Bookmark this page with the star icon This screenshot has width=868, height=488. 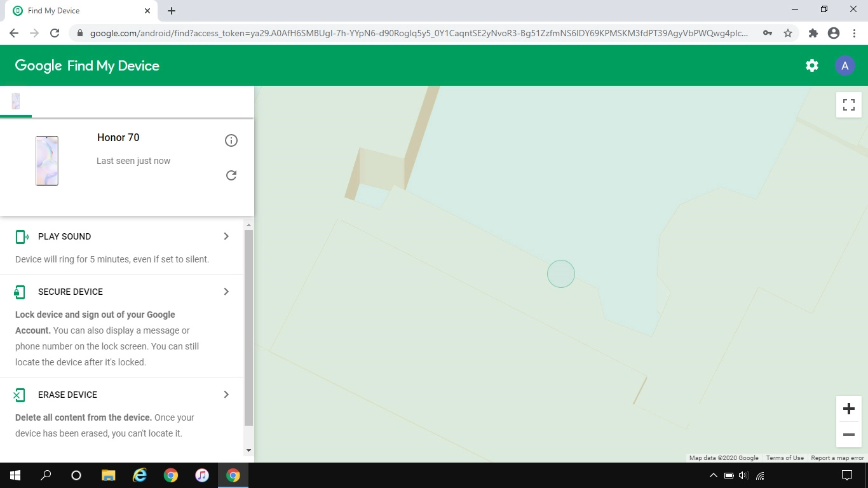coord(788,33)
